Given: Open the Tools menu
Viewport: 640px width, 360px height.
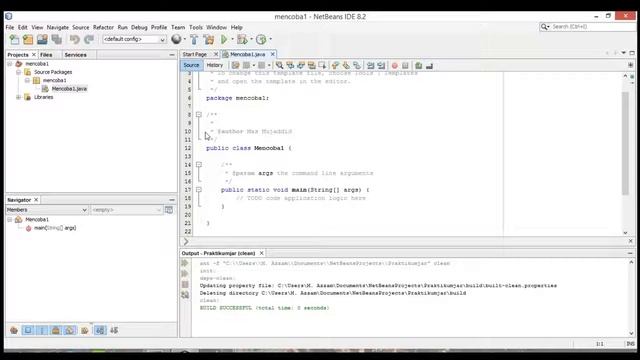Looking at the screenshot, I should pos(196,27).
